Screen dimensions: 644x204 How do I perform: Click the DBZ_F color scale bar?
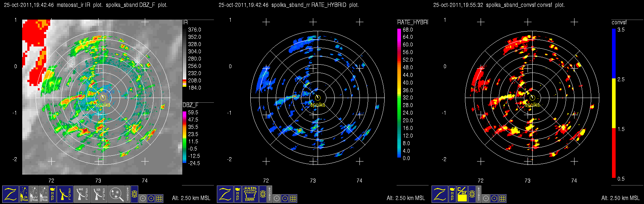point(184,137)
